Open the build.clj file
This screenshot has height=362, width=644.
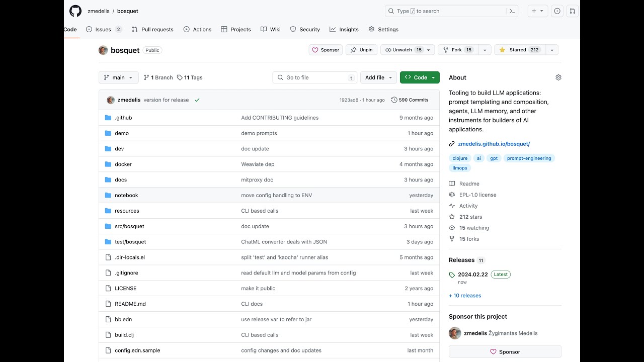[124, 335]
